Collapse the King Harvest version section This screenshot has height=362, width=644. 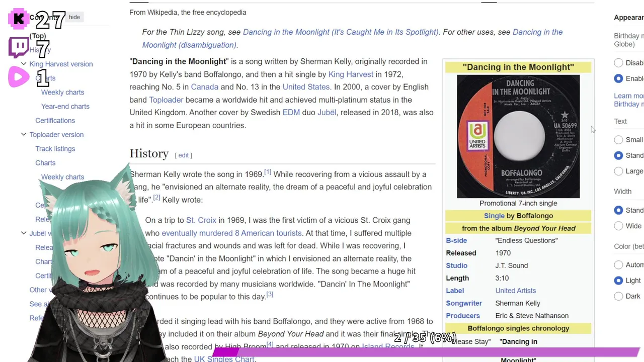pos(24,64)
